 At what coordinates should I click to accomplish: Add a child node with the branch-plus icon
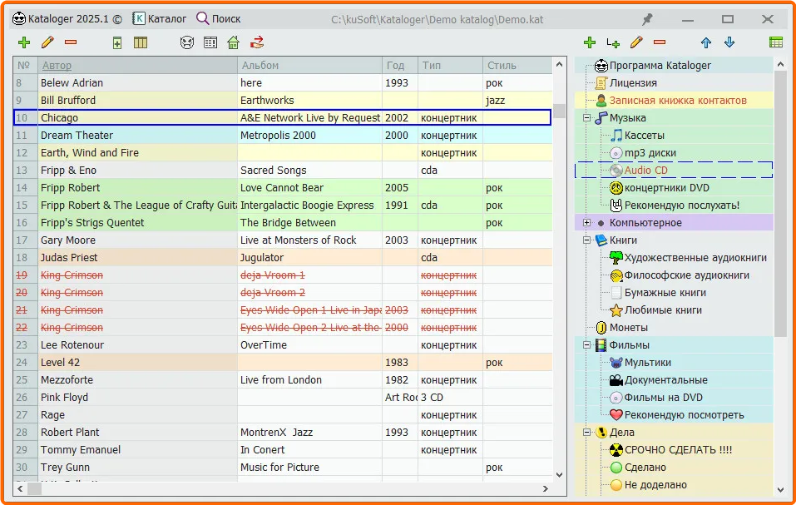coord(613,43)
